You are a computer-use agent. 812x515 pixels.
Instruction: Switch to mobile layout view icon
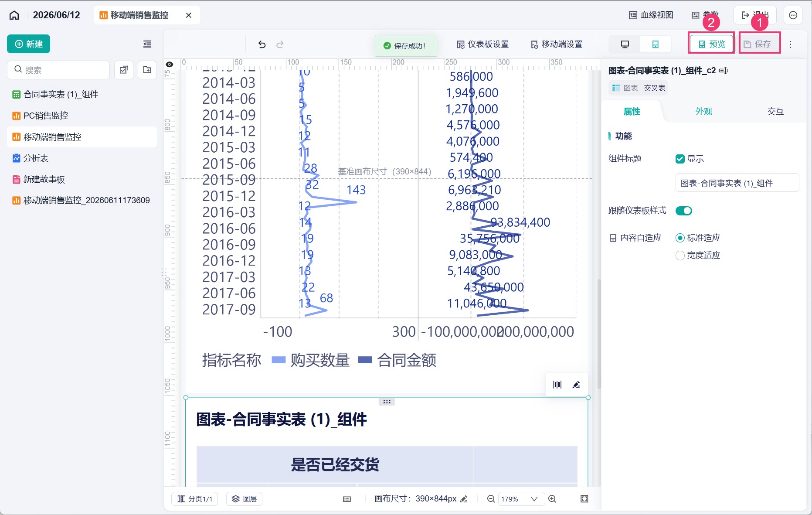click(x=655, y=44)
